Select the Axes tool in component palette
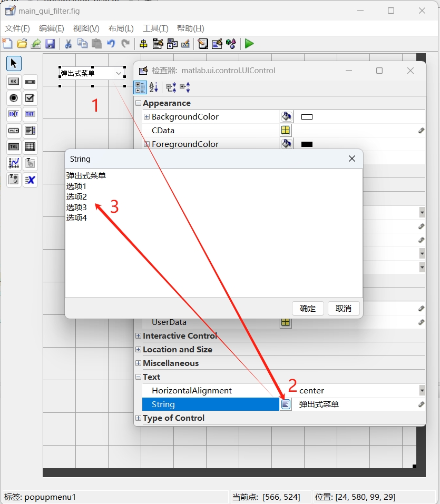 click(14, 163)
